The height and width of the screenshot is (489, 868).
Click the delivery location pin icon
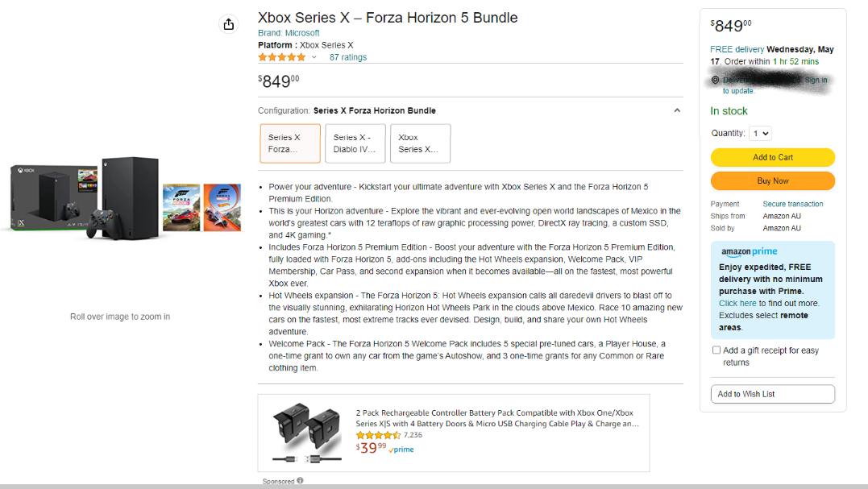coord(715,81)
